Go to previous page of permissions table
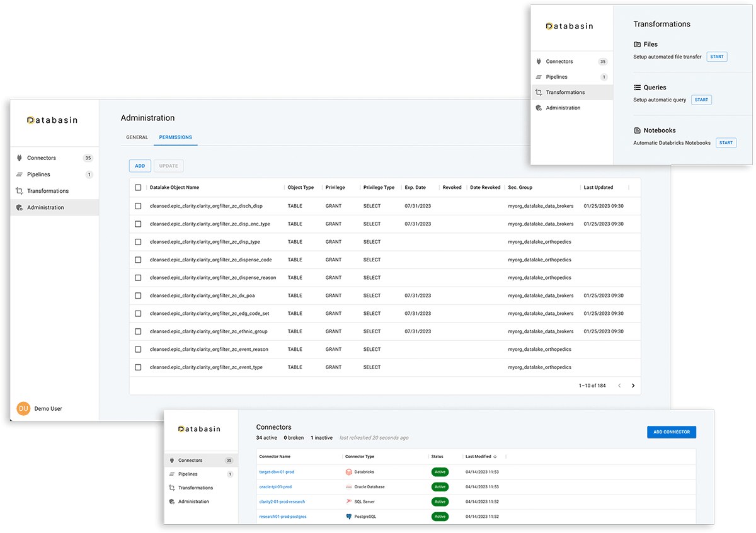Viewport: 756px width, 533px height. [619, 386]
